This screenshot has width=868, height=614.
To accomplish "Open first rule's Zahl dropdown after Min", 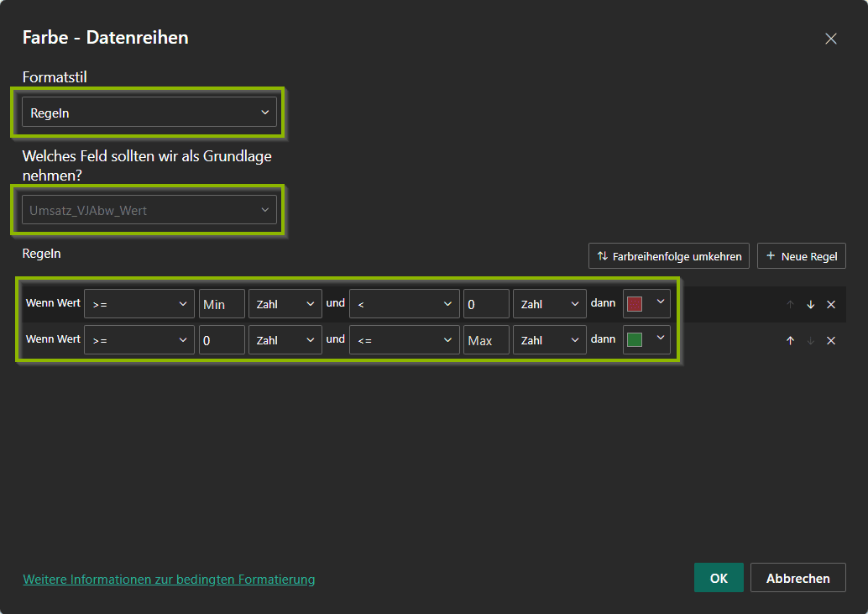I will (x=285, y=304).
